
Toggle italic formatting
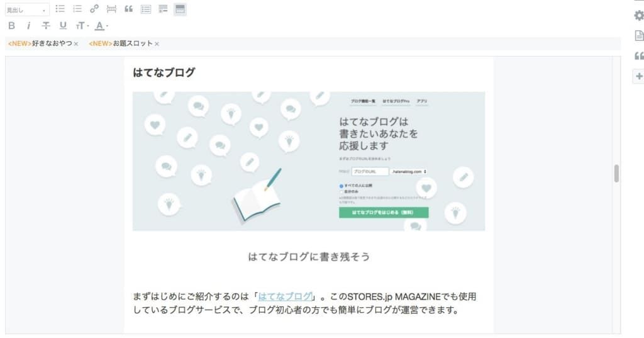pos(28,26)
